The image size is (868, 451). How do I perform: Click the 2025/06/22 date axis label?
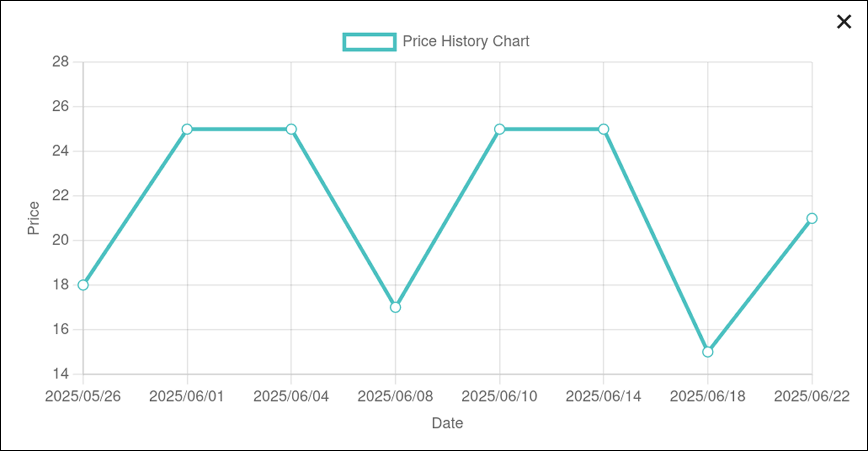pyautogui.click(x=812, y=396)
